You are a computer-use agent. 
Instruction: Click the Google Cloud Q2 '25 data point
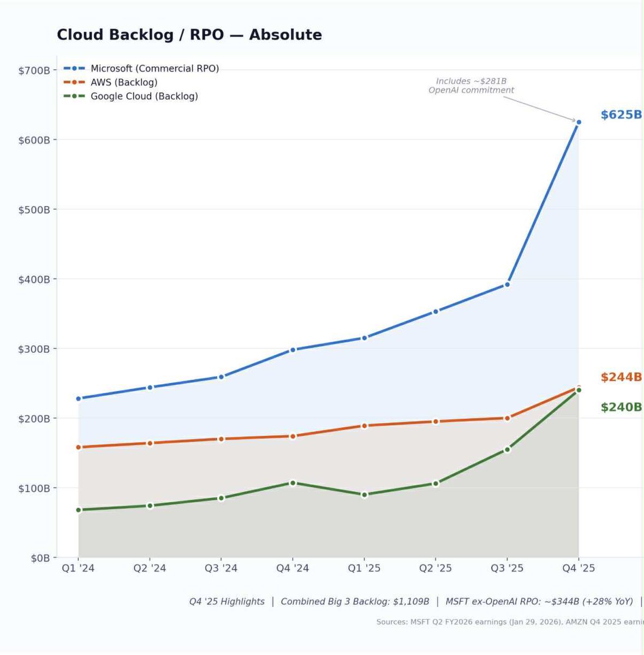436,483
